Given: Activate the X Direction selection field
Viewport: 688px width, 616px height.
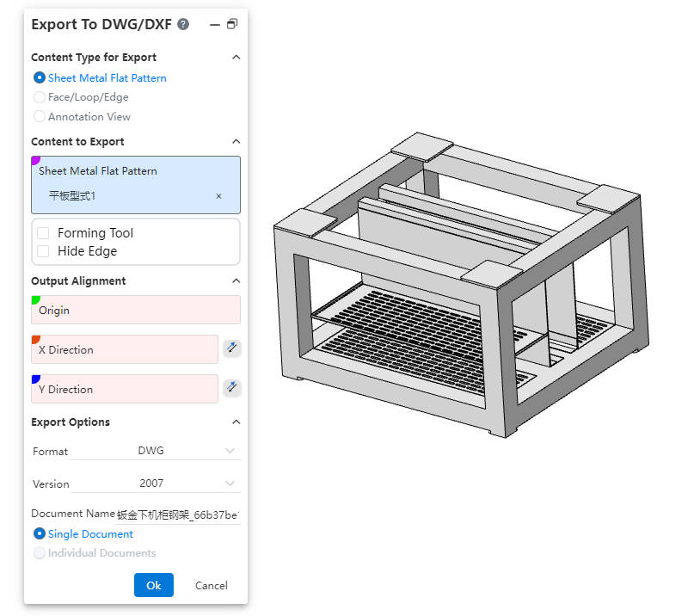Looking at the screenshot, I should (125, 349).
